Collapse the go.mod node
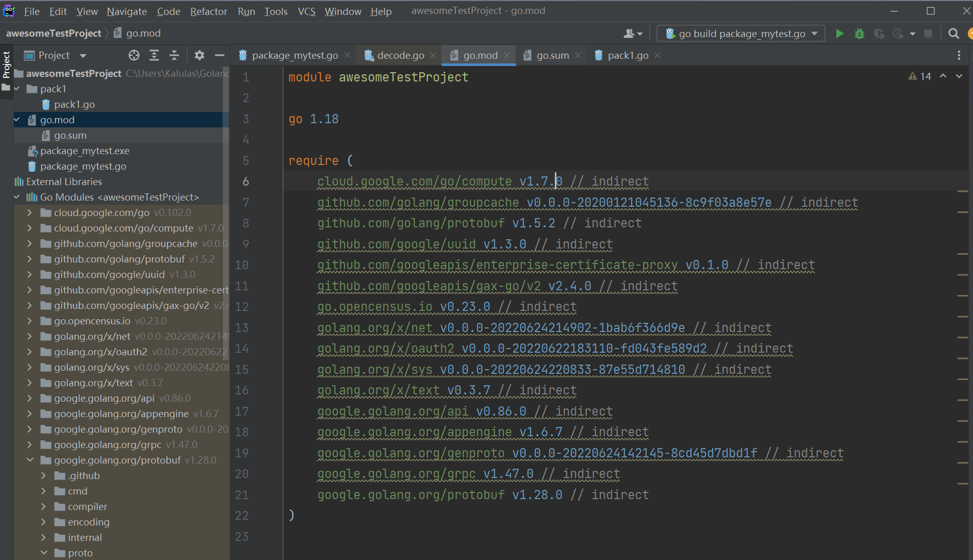 (17, 120)
